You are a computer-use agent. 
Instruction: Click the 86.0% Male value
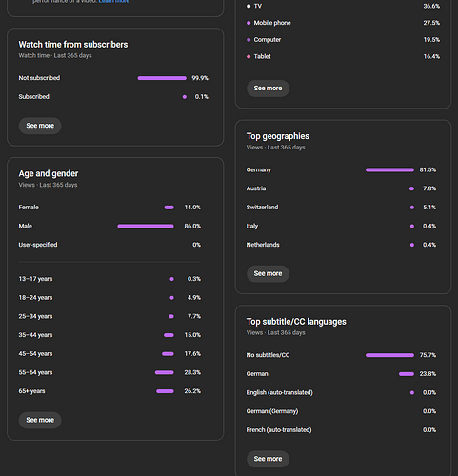tap(192, 226)
